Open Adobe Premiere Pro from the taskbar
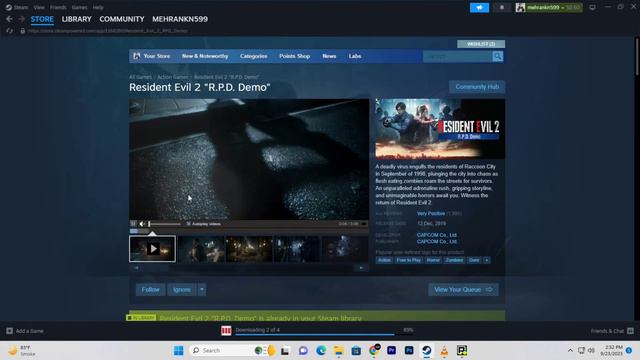The width and height of the screenshot is (640, 360). pos(391,351)
